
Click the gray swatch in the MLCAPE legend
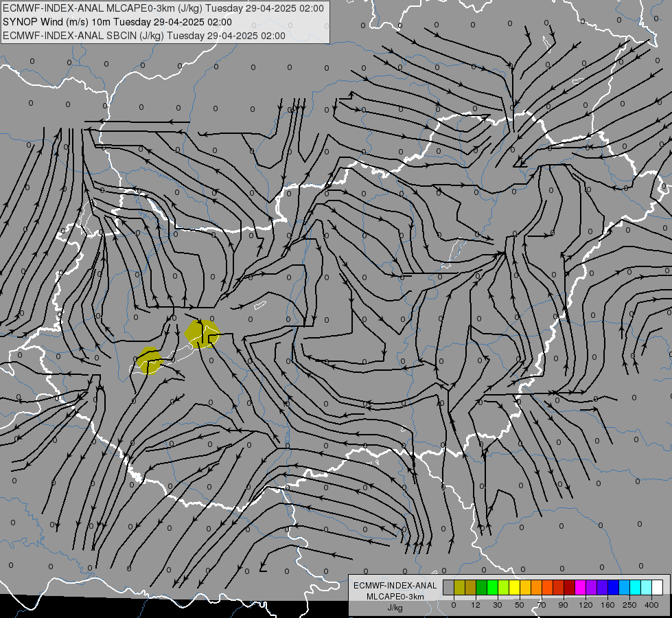(449, 588)
